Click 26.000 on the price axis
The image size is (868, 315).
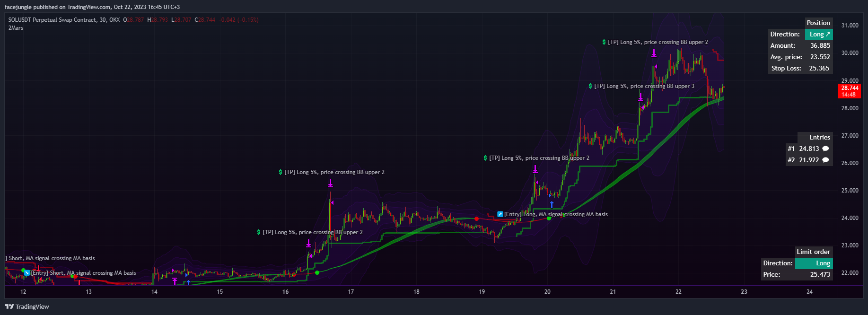tap(850, 163)
